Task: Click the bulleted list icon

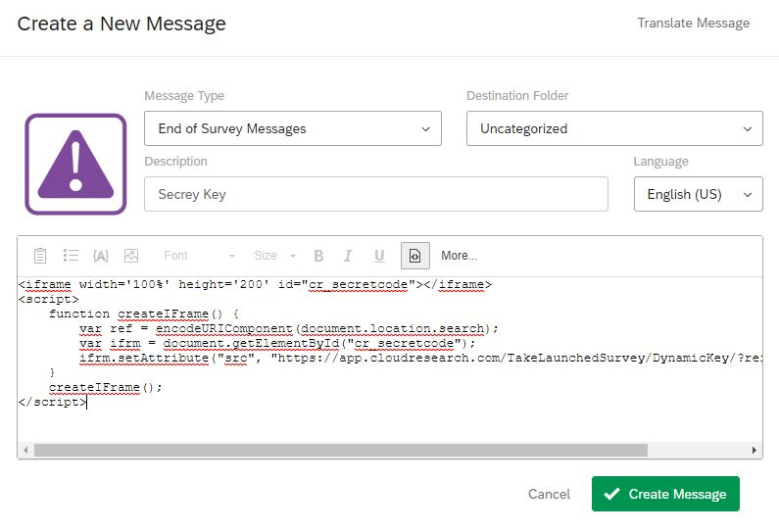Action: pos(71,256)
